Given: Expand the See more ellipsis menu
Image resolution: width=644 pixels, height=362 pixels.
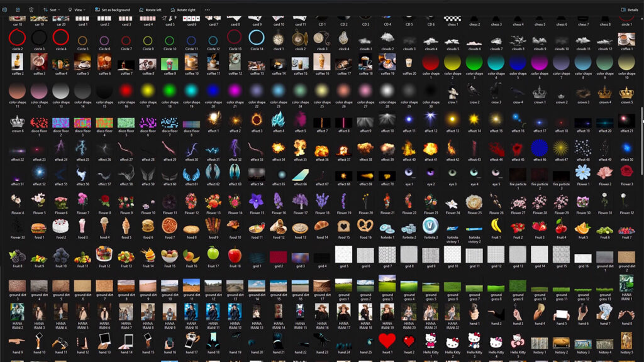Looking at the screenshot, I should [207, 10].
